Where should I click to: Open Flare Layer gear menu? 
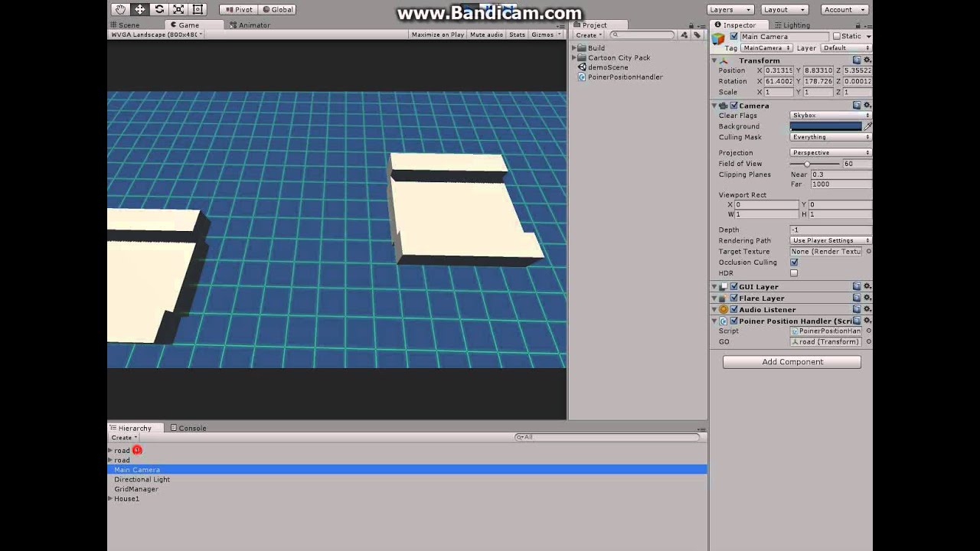867,298
